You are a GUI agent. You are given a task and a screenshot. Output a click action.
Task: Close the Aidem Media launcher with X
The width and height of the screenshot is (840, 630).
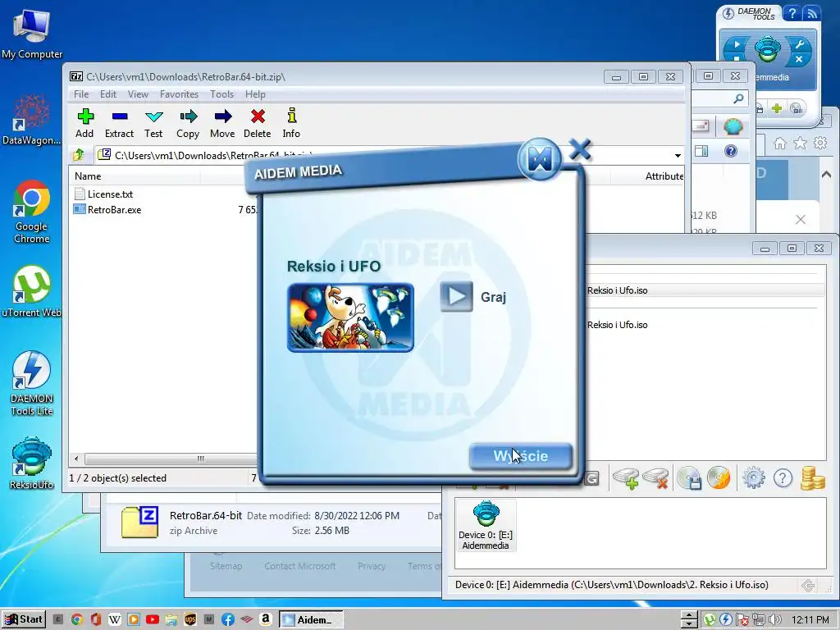[x=580, y=149]
